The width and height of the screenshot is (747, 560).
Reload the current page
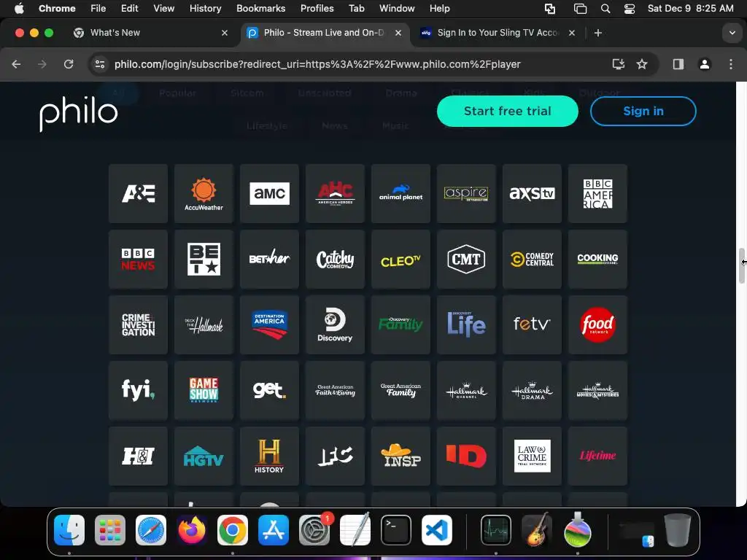pyautogui.click(x=69, y=64)
